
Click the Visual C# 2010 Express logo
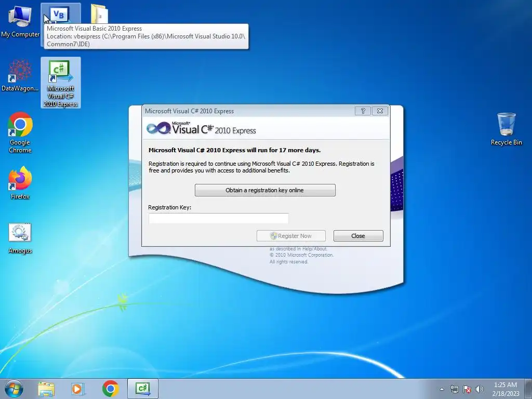201,128
